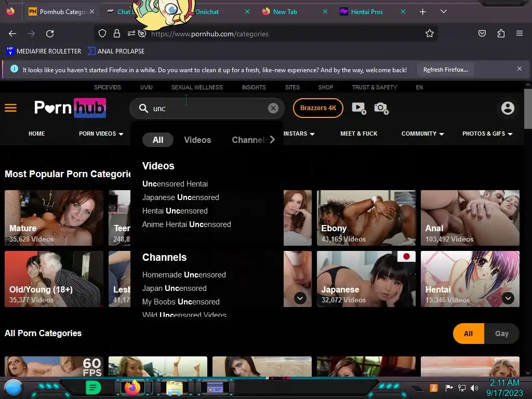Close the Hentai Pros tab
The width and height of the screenshot is (532, 399).
pos(403,12)
